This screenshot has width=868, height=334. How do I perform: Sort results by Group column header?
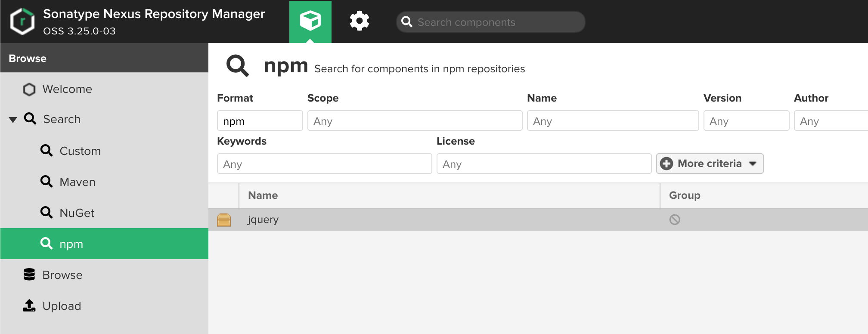(x=764, y=195)
